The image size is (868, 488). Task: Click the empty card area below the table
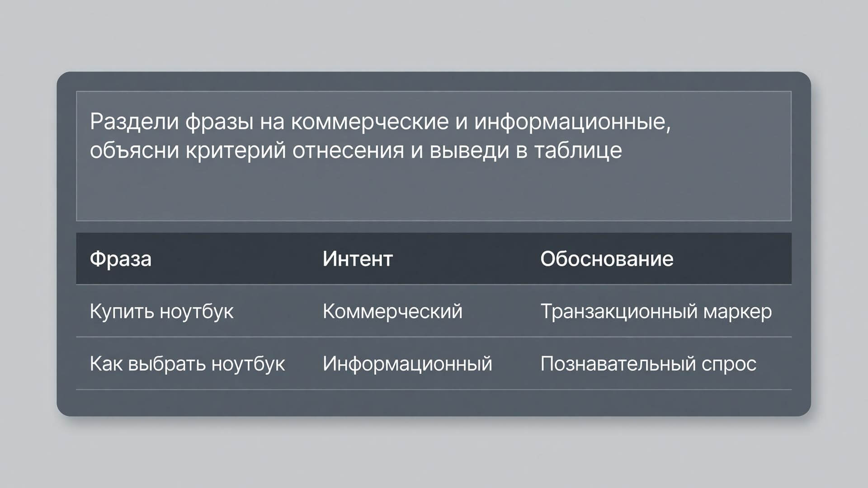434,403
